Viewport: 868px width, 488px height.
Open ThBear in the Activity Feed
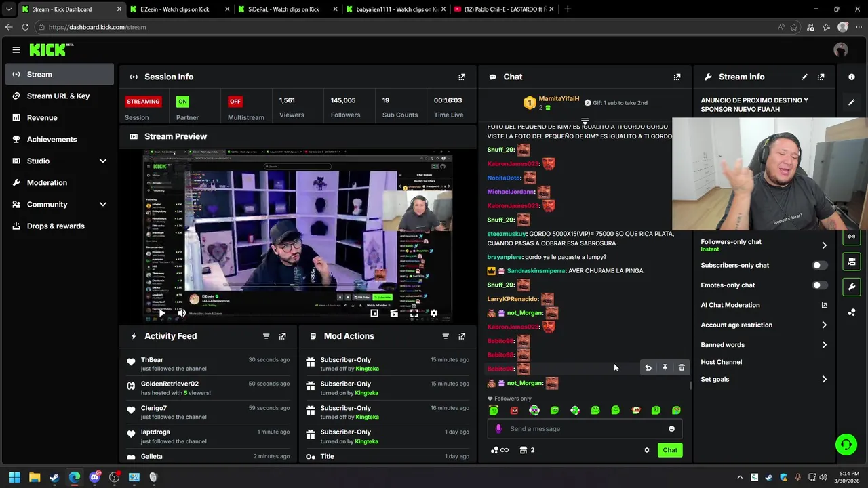(152, 360)
